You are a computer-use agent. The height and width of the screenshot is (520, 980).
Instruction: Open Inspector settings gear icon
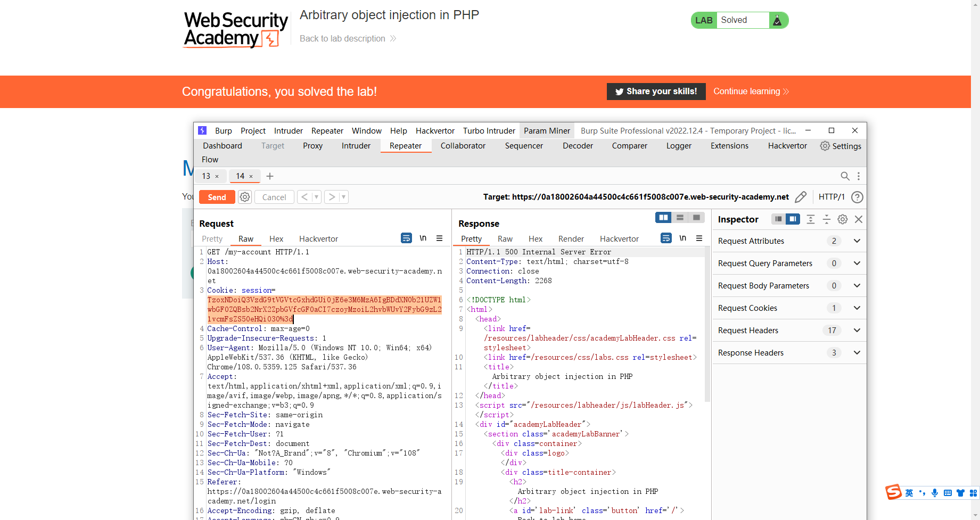pyautogui.click(x=843, y=219)
